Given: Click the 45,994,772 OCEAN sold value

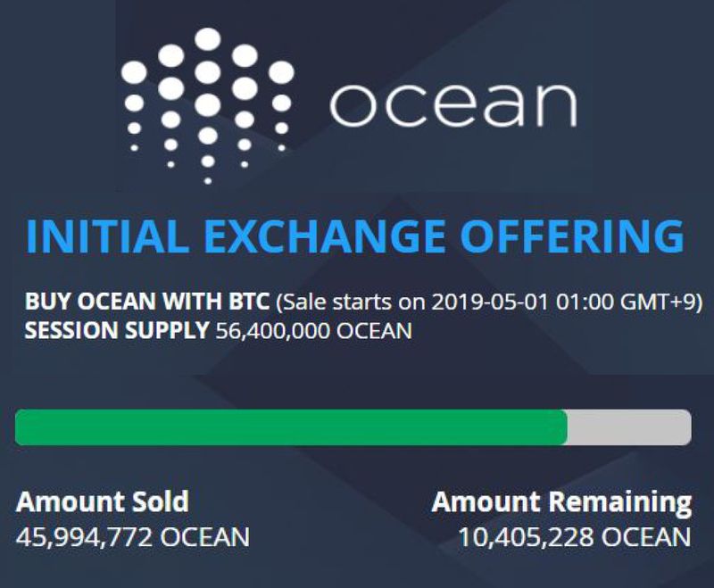Looking at the screenshot, I should pos(133,537).
